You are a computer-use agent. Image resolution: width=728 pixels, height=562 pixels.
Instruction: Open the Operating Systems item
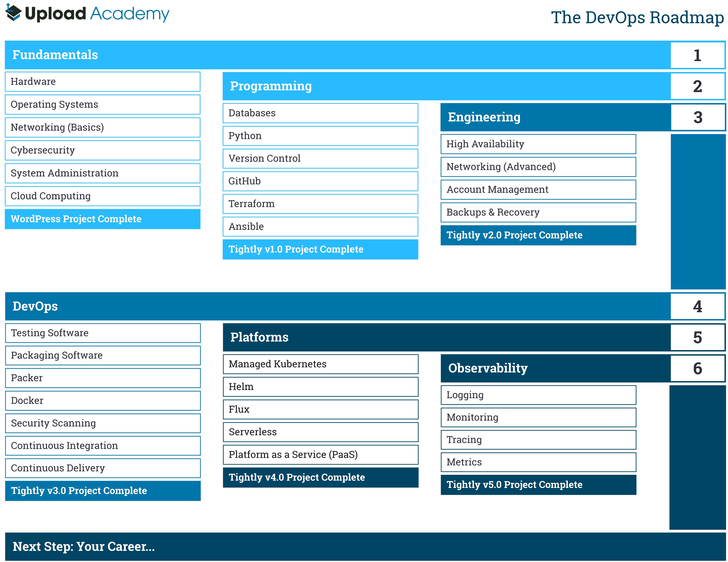[102, 104]
